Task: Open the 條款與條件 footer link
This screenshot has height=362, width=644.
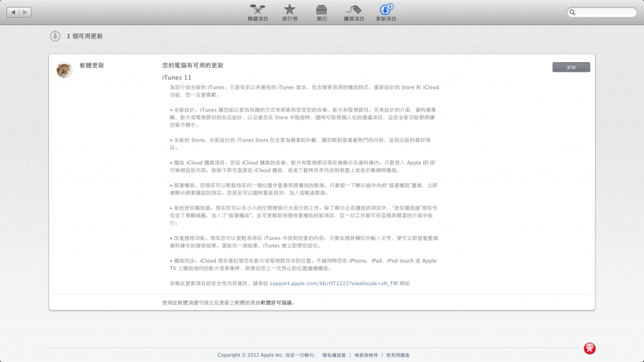Action: coord(367,355)
